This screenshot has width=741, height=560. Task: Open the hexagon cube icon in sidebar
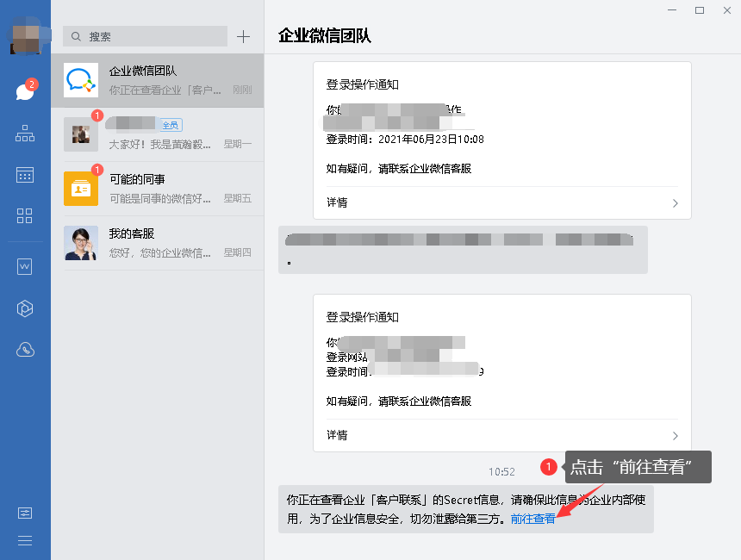point(25,308)
